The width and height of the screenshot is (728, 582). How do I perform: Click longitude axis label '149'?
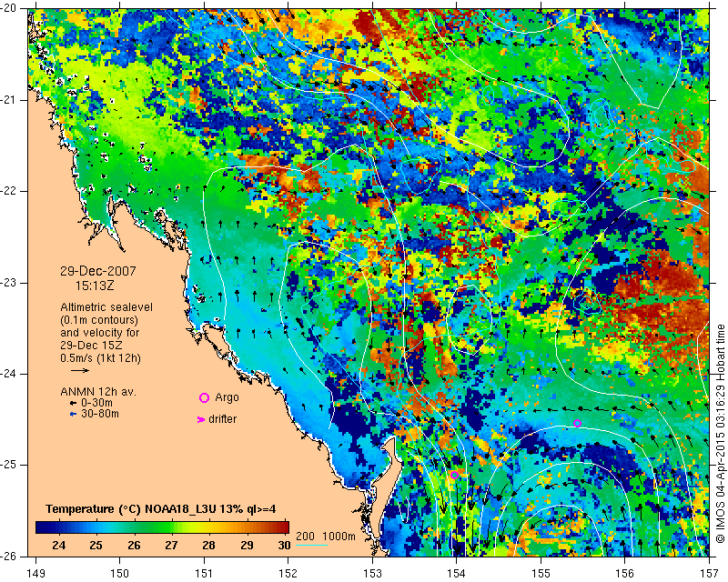(36, 574)
